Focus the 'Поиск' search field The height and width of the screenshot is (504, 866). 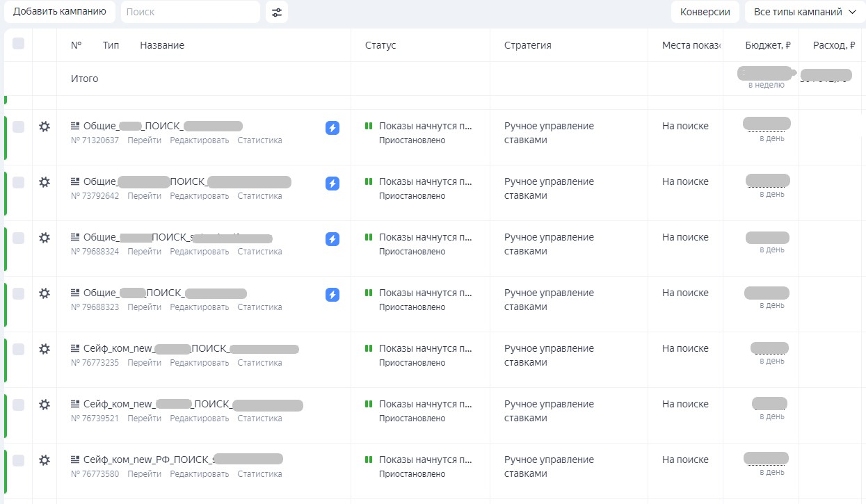[191, 12]
